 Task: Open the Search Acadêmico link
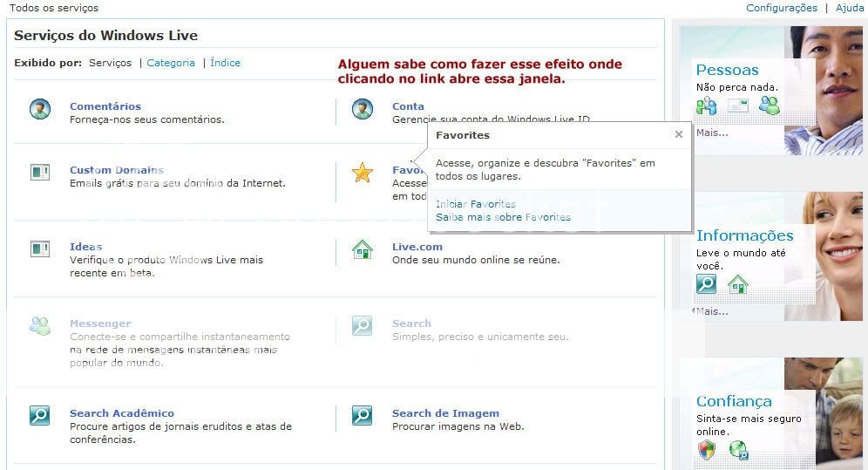pyautogui.click(x=122, y=413)
